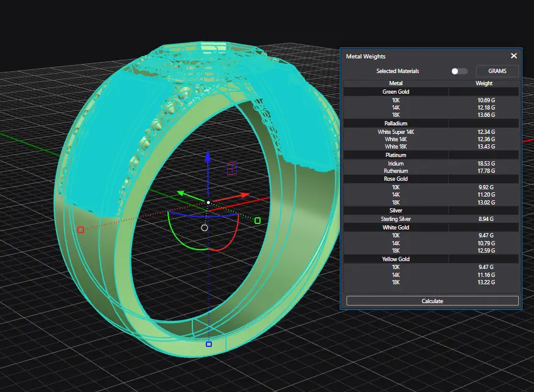This screenshot has width=534, height=392.
Task: Select the White Super 14K palladium row
Action: [x=396, y=132]
